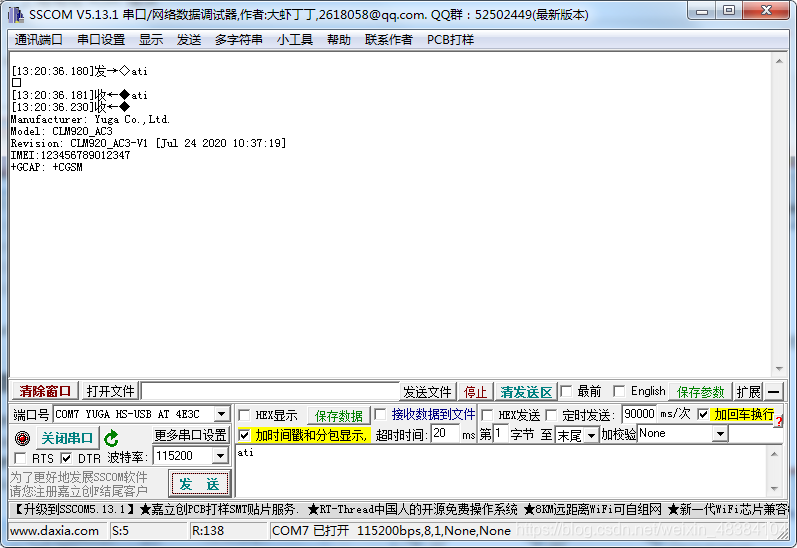Click the red question mark help icon
The height and width of the screenshot is (548, 797).
pyautogui.click(x=779, y=422)
